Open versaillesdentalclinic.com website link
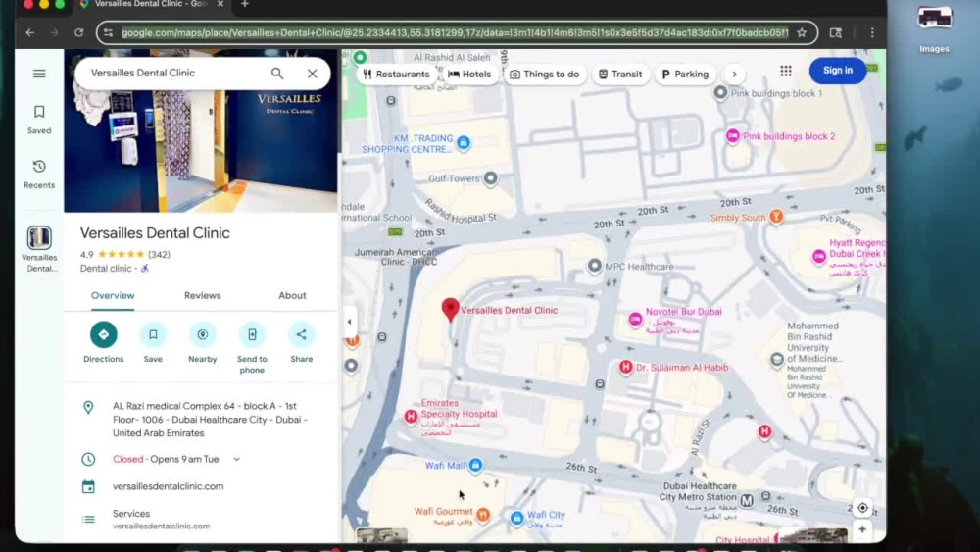This screenshot has width=980, height=552. click(169, 486)
